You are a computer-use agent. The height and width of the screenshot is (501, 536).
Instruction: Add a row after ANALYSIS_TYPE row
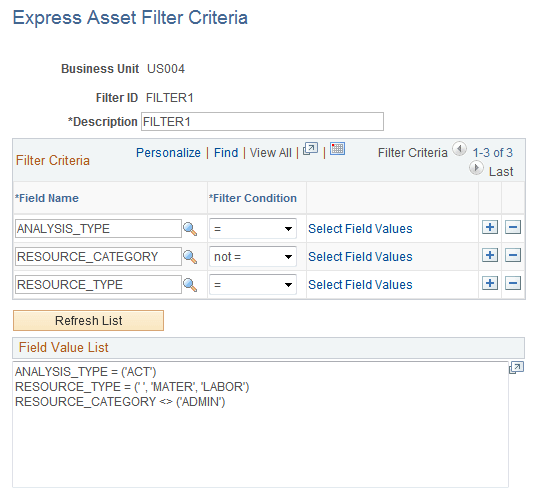click(x=490, y=227)
